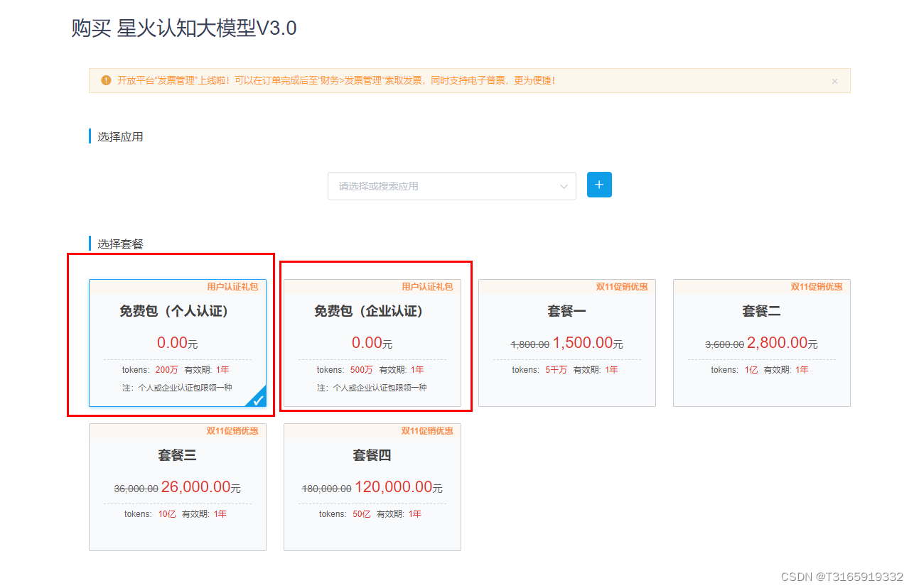The height and width of the screenshot is (588, 914).
Task: Click 双11促销优惠 tag on 套餐四
Action: (x=427, y=431)
